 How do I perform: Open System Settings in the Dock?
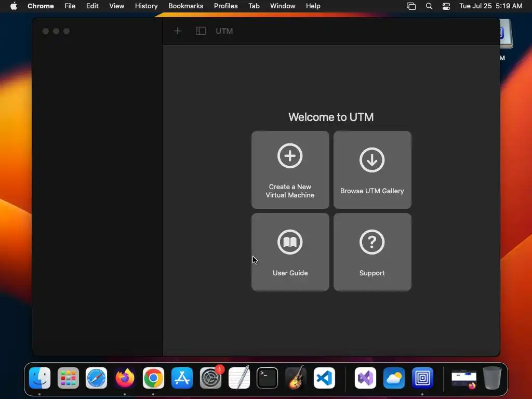pyautogui.click(x=210, y=378)
